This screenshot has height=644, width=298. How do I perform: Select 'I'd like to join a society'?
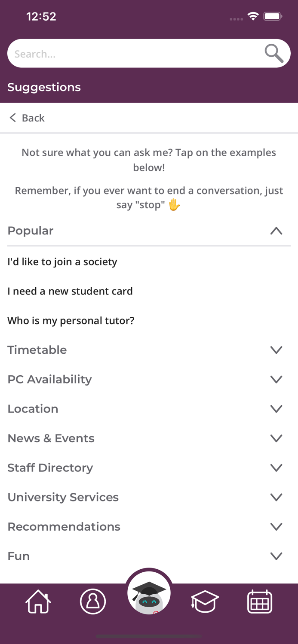(x=63, y=261)
